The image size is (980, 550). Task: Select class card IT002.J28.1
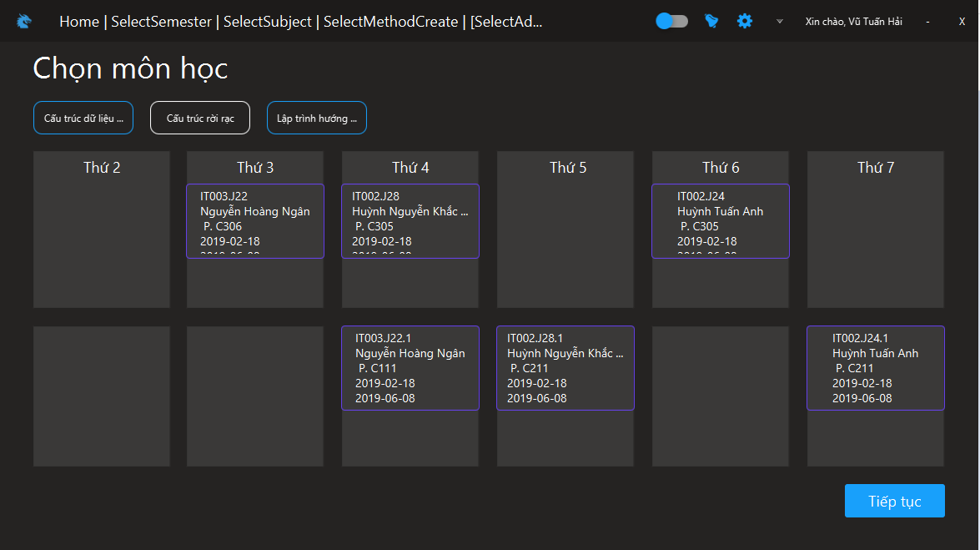(x=565, y=368)
